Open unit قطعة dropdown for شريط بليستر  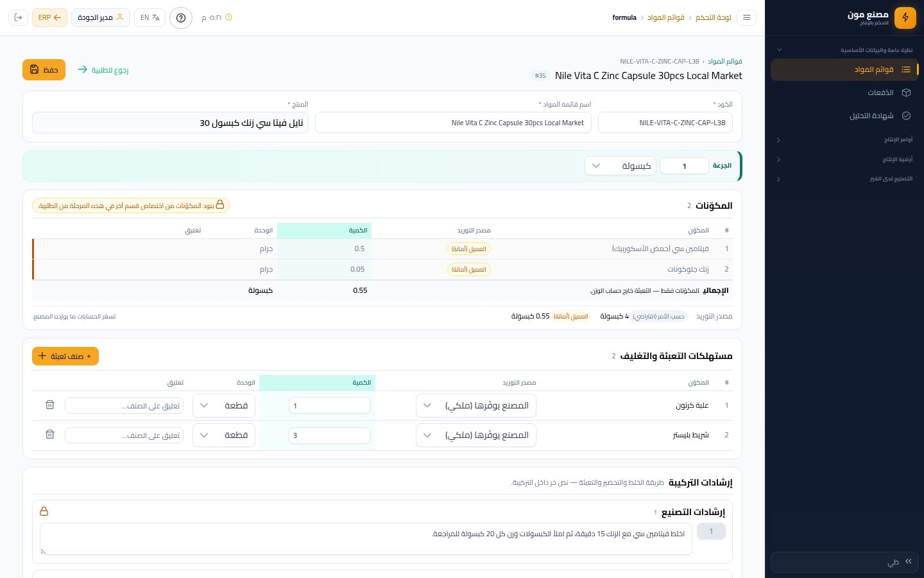[224, 435]
